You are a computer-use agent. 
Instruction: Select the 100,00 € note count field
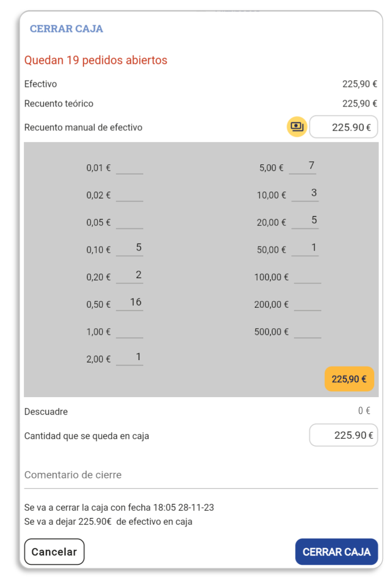pyautogui.click(x=308, y=276)
